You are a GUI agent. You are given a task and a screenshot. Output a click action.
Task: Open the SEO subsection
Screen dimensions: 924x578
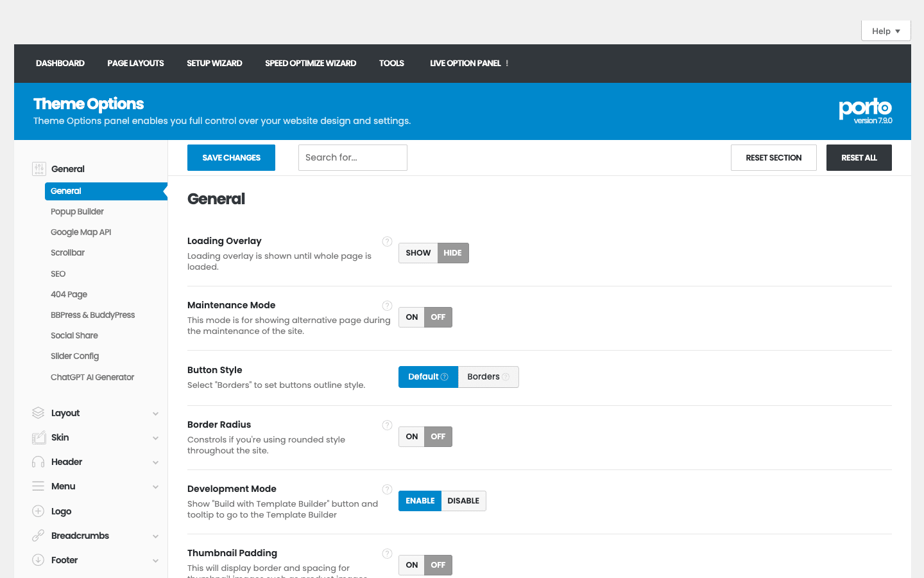(58, 274)
